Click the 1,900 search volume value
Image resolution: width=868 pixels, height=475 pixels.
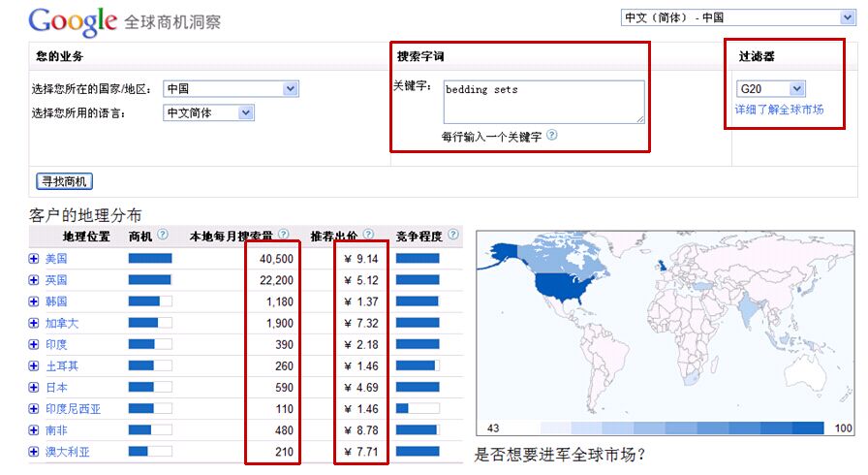pos(280,323)
